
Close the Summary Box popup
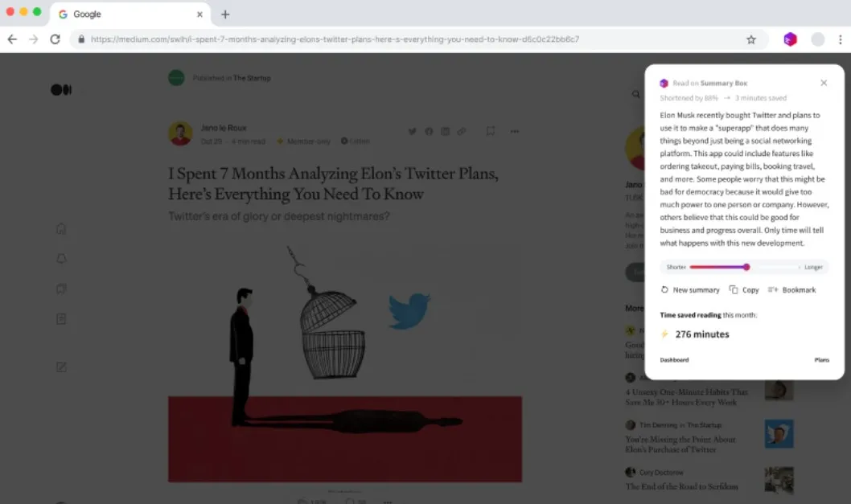pyautogui.click(x=824, y=83)
